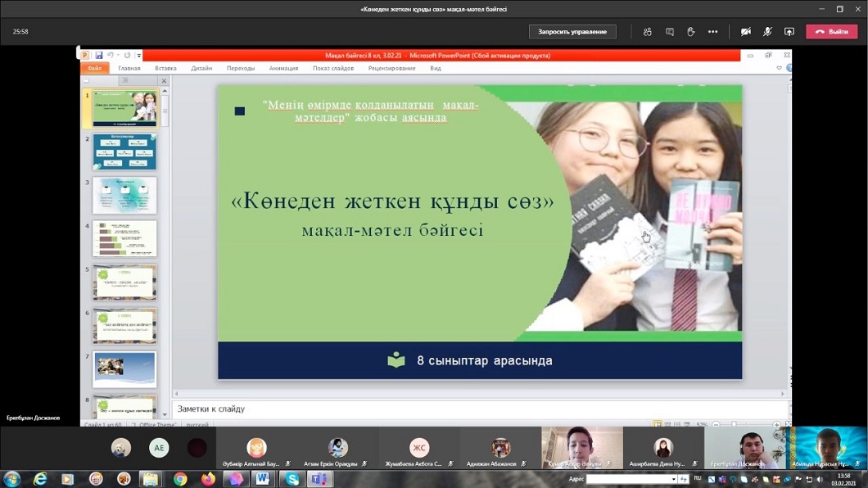Turn the camera on
The width and height of the screenshot is (868, 488).
746,32
